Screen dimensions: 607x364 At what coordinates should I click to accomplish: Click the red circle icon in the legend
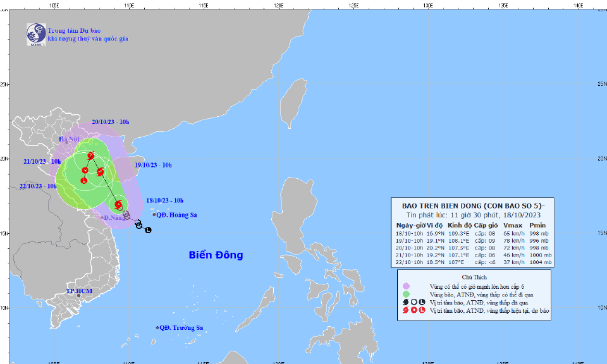click(x=414, y=310)
